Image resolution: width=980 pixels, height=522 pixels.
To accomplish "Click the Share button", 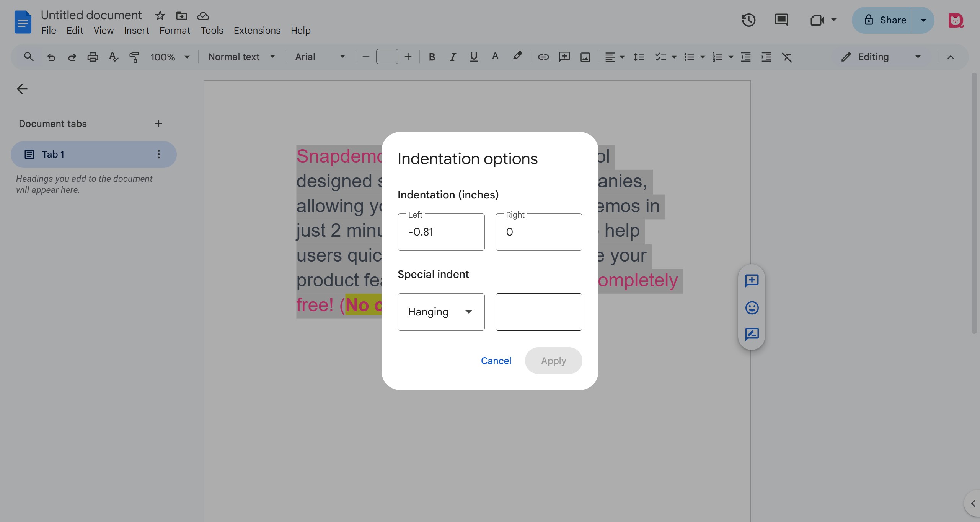I will click(882, 20).
